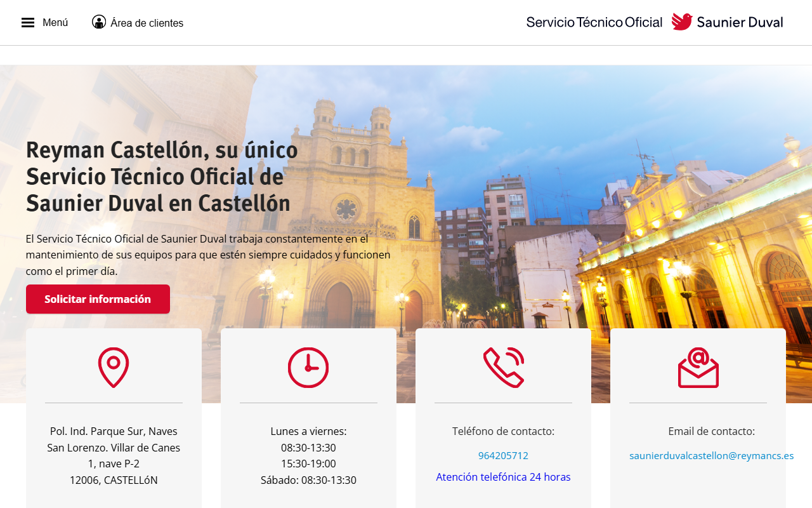Open the hamburger Menú icon
Image resolution: width=812 pixels, height=508 pixels.
28,23
